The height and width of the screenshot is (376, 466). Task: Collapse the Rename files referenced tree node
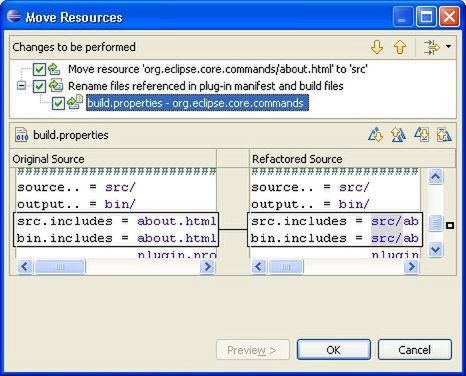[x=21, y=86]
